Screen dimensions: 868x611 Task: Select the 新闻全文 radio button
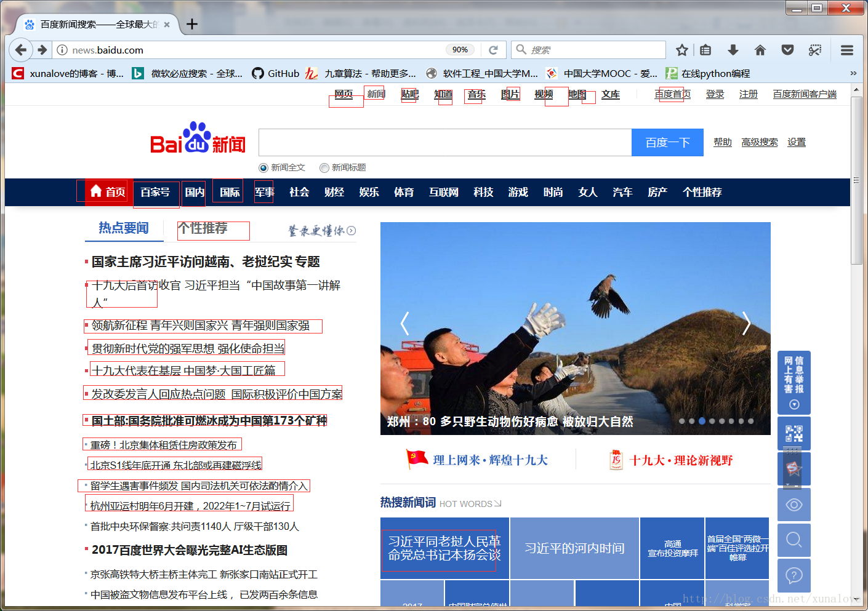[x=263, y=167]
